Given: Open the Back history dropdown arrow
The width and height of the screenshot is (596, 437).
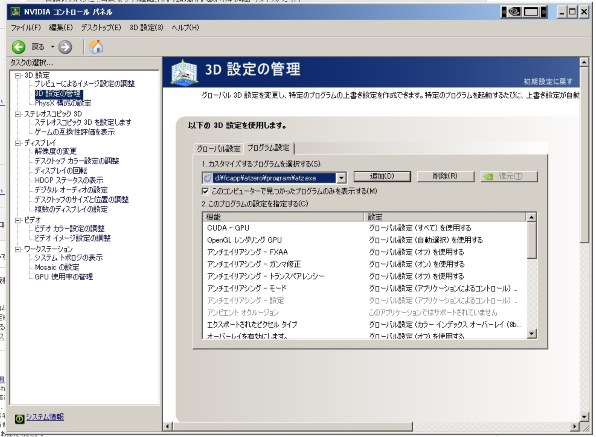Looking at the screenshot, I should pos(52,47).
